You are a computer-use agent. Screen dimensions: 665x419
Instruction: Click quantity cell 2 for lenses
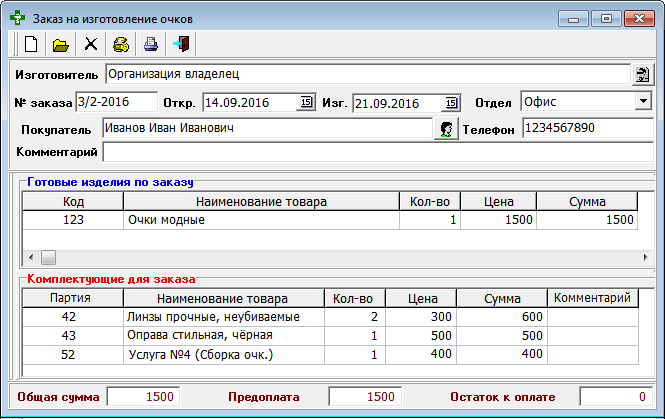point(355,317)
